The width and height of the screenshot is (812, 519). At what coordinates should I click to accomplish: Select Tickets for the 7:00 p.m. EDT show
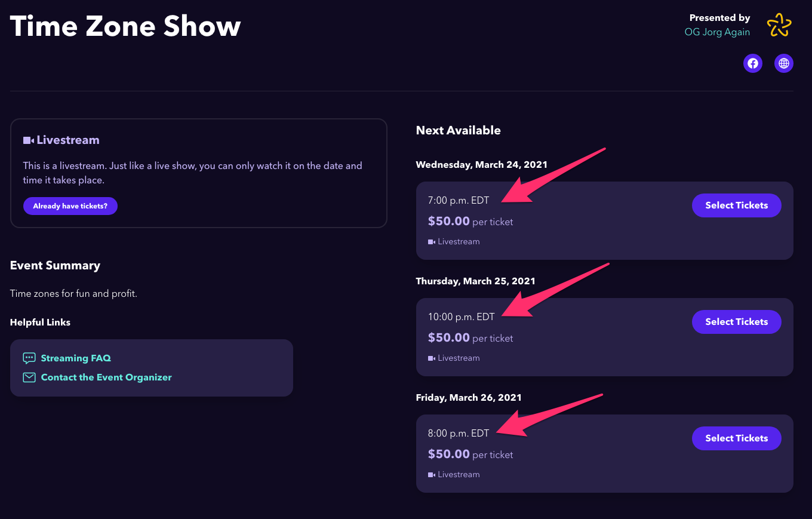point(736,205)
